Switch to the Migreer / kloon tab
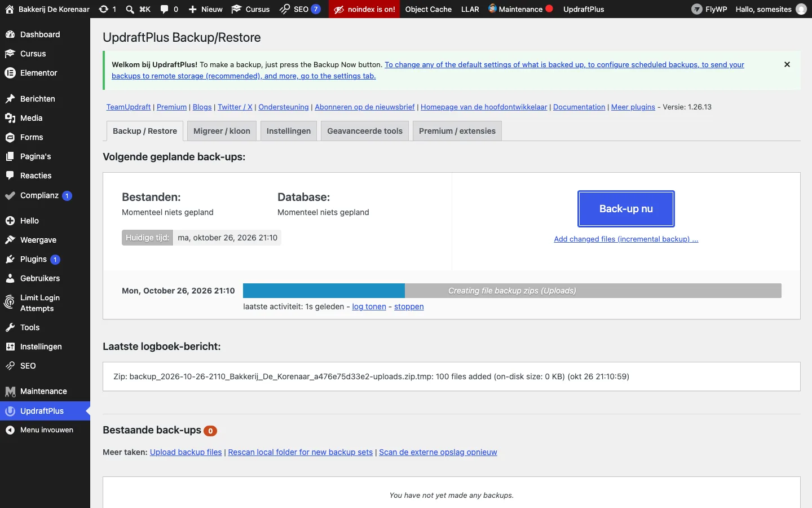 coord(222,131)
